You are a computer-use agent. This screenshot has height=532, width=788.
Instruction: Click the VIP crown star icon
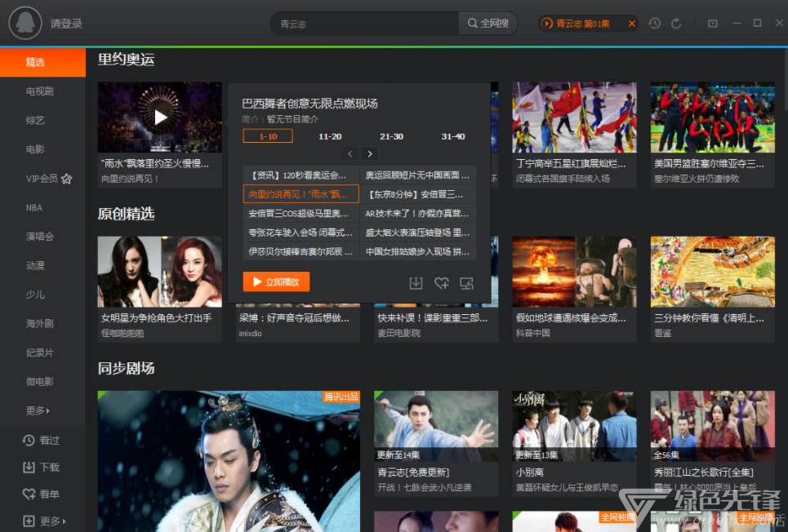[66, 179]
